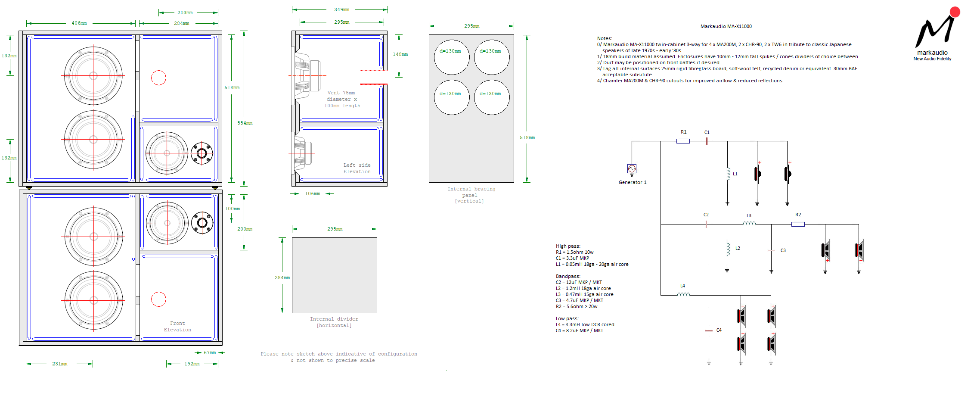The width and height of the screenshot is (980, 399).
Task: Click red vent circle in upper cabinet
Action: click(158, 78)
